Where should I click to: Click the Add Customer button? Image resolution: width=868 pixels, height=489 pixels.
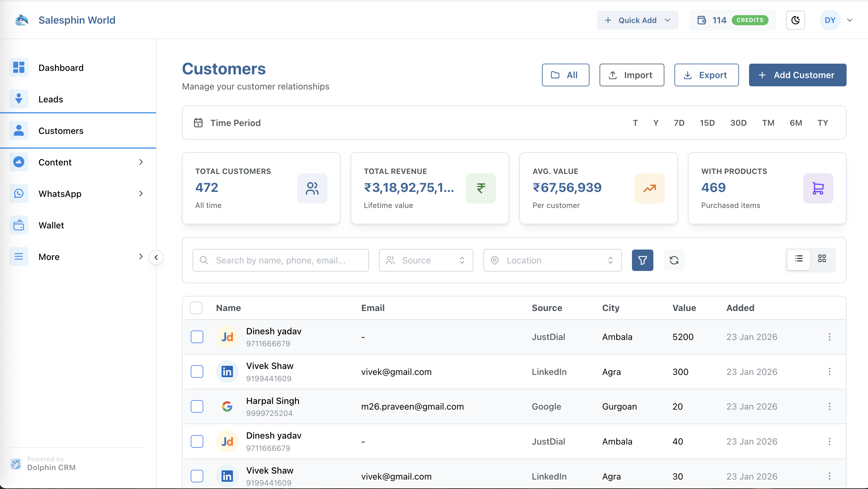798,75
